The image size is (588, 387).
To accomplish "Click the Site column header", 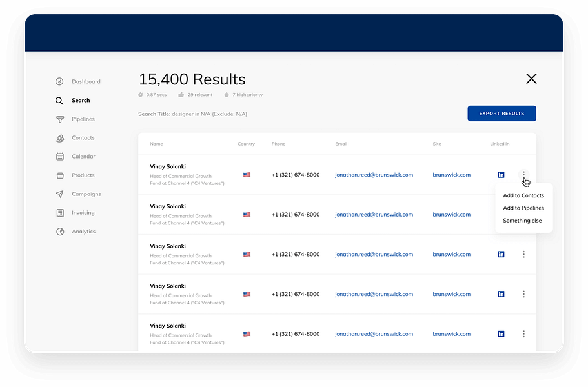I will [x=437, y=144].
